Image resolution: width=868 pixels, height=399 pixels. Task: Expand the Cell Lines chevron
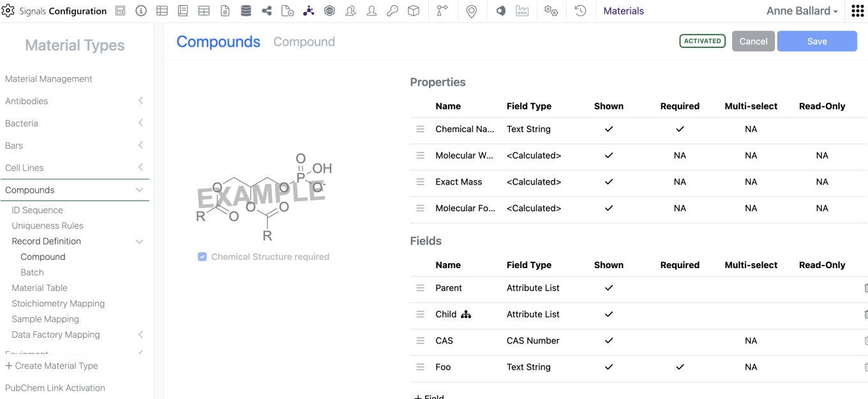(140, 168)
